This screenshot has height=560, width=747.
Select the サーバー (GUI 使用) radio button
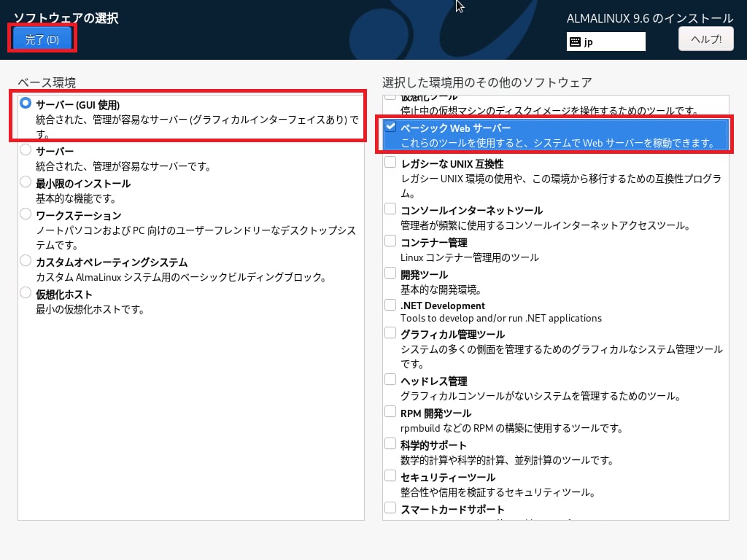(26, 104)
